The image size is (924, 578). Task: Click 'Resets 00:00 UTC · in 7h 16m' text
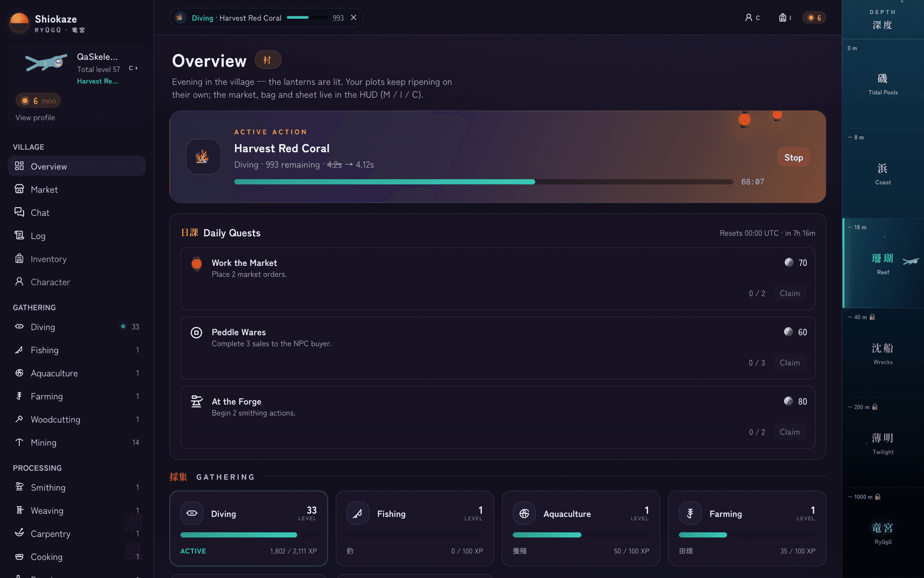pos(767,233)
